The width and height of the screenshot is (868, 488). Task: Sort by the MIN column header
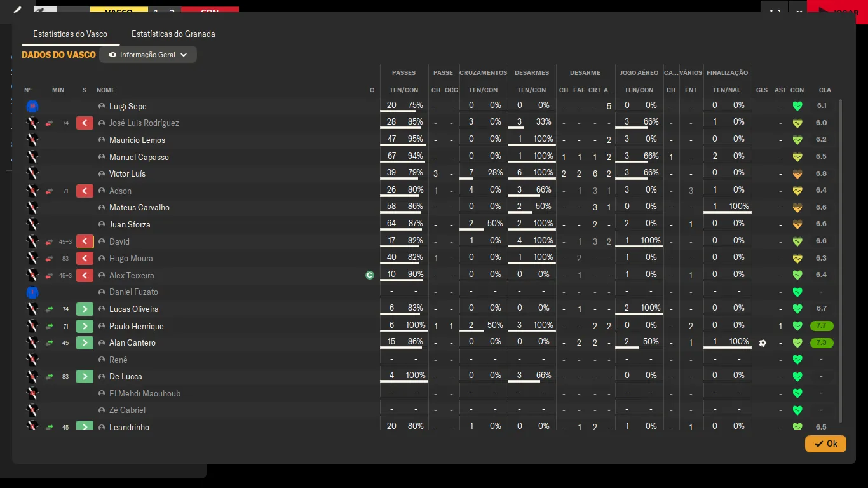click(x=58, y=90)
